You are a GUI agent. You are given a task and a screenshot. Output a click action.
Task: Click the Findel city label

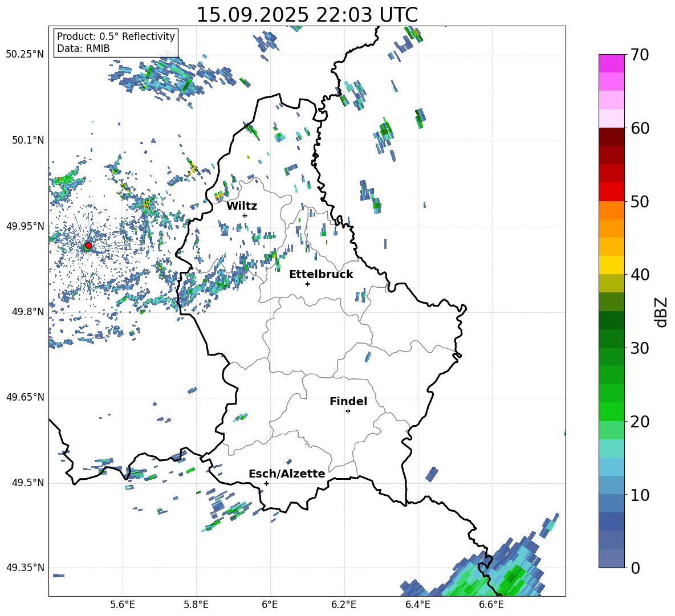(348, 401)
